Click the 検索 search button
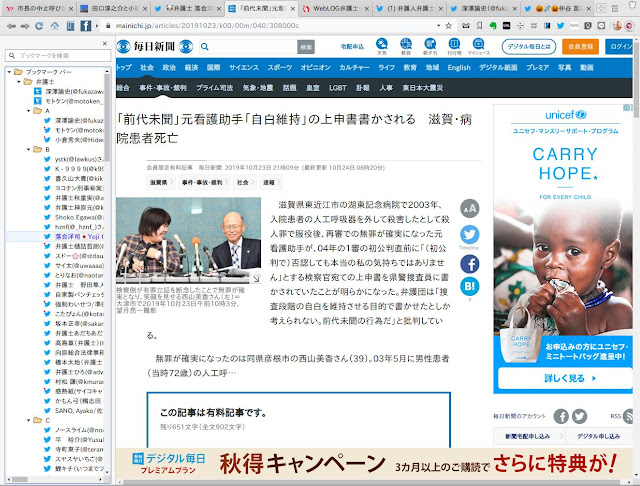Viewport: 640px width, 486px height. pyautogui.click(x=306, y=47)
